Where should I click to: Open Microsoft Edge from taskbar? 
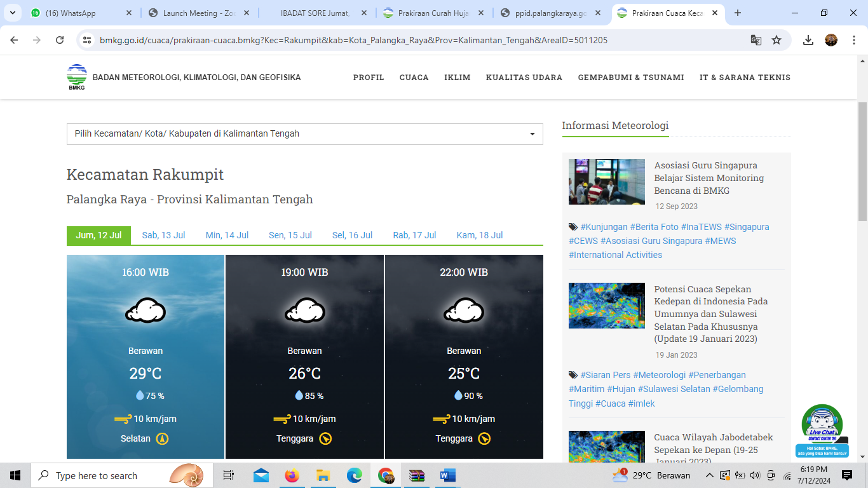tap(354, 475)
